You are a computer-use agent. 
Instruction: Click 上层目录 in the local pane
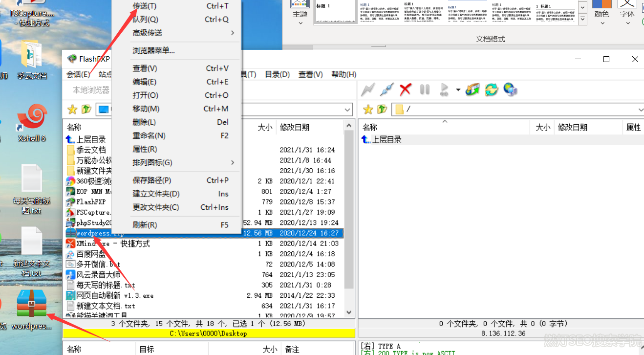[x=91, y=140]
